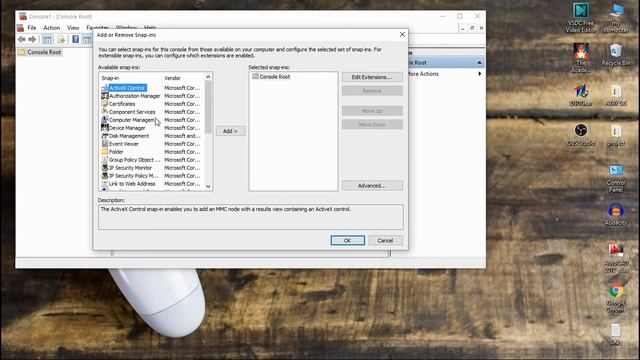Open the Control Panel desktop icon
640x360 pixels.
click(x=616, y=178)
